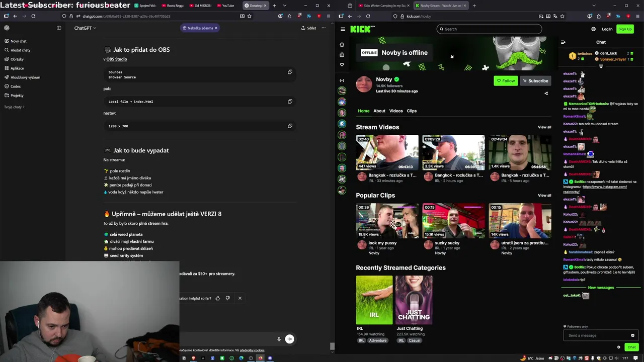Screen dimensions: 644x362
Task: Open emoji picker in chat input
Action: pos(633,335)
